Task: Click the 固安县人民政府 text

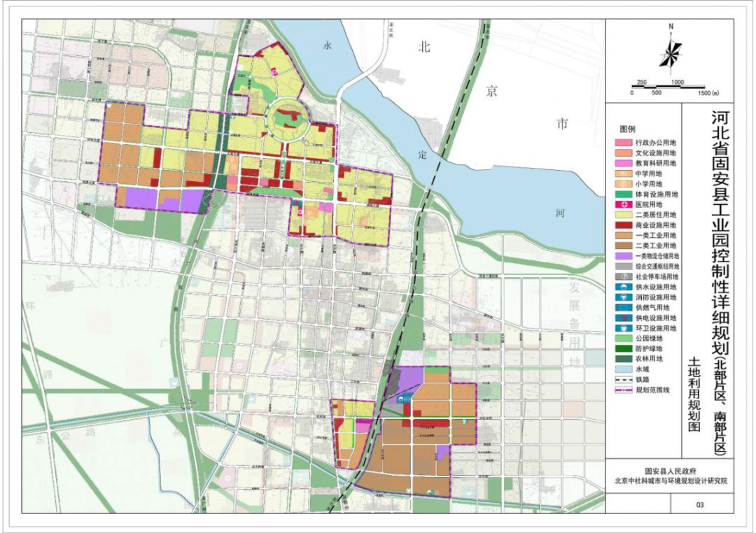Action: coord(671,471)
